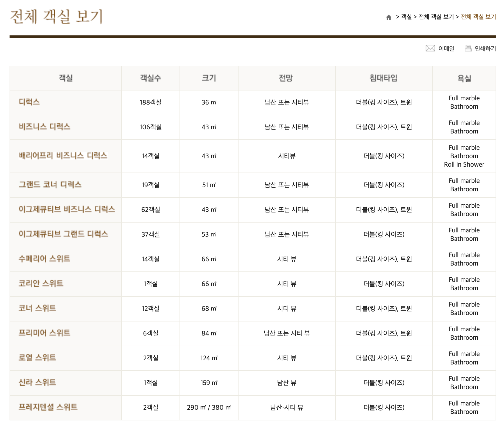Click the 인쇄하기 print link
Viewport: 504px width, 426px height.
pyautogui.click(x=485, y=48)
